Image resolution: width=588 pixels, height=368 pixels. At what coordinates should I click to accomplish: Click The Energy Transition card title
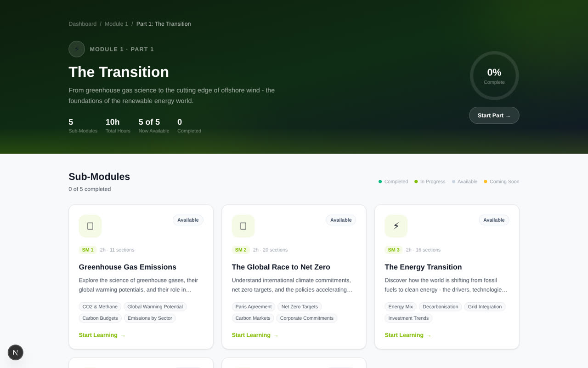(423, 267)
